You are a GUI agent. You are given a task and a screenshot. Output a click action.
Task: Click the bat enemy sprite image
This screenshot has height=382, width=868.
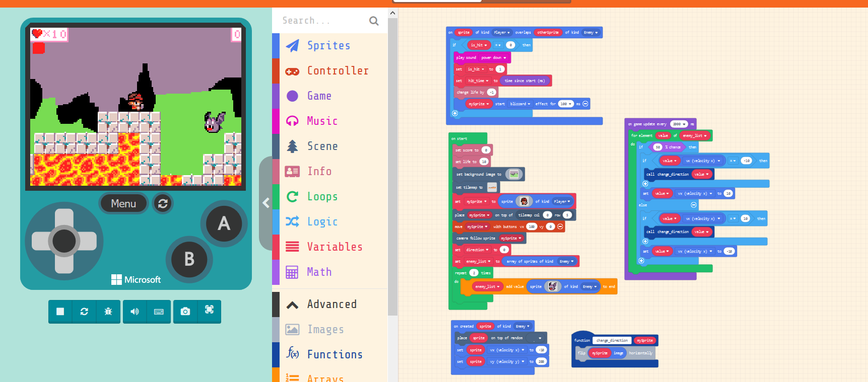pyautogui.click(x=553, y=286)
